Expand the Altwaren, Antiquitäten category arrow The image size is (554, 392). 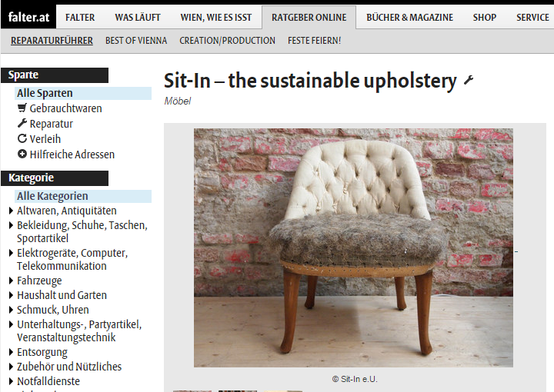[11, 211]
